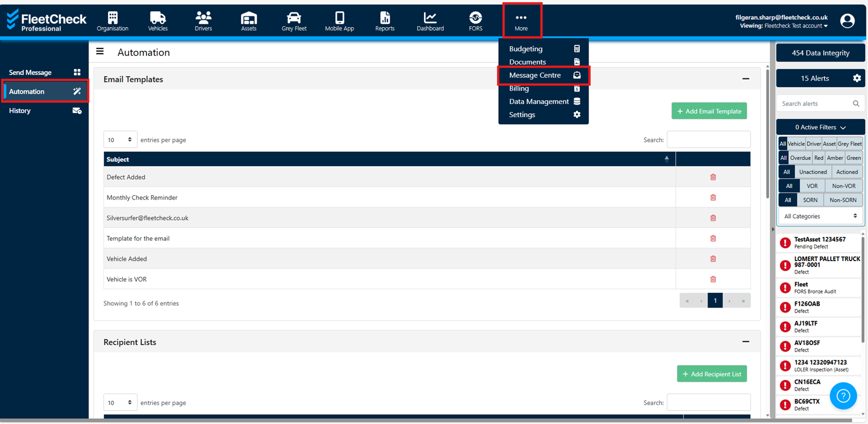Filter alerts by Unactioned
Image resolution: width=868 pixels, height=424 pixels.
(813, 172)
